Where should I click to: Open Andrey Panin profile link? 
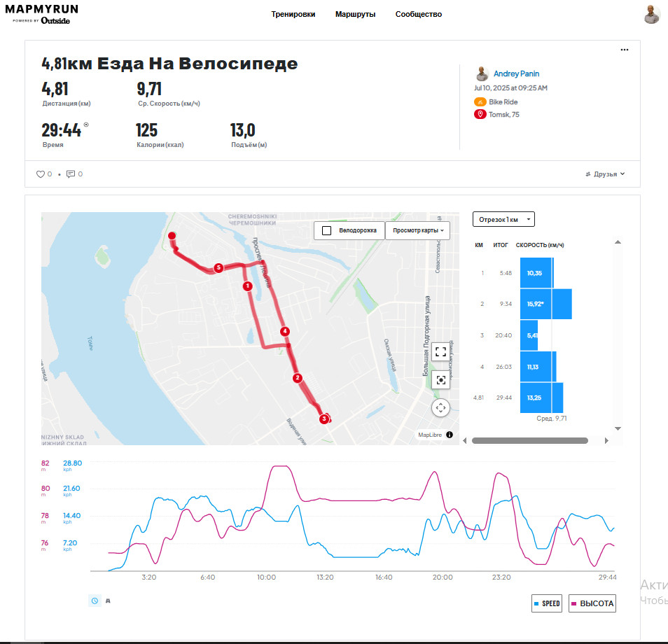tap(516, 73)
